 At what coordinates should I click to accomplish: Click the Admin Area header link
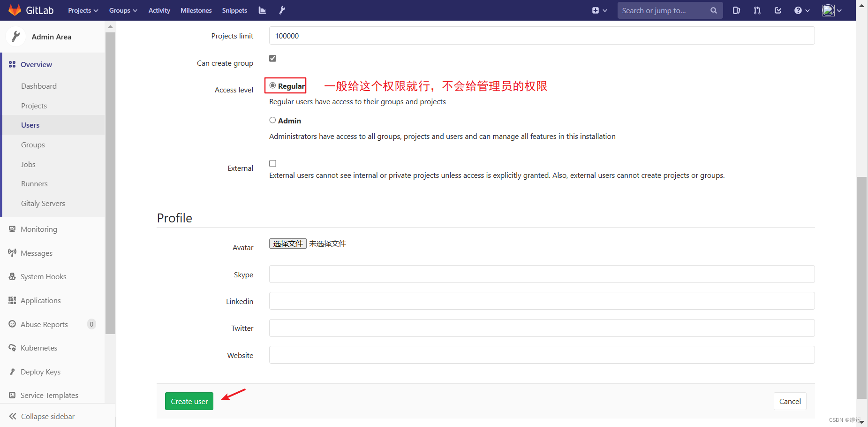click(51, 37)
